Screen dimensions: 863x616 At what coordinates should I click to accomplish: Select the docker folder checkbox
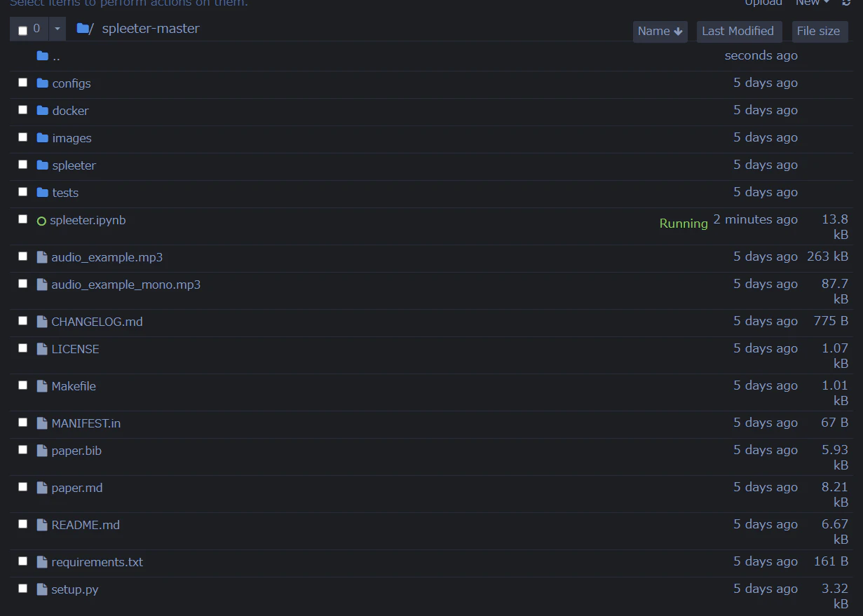point(22,110)
